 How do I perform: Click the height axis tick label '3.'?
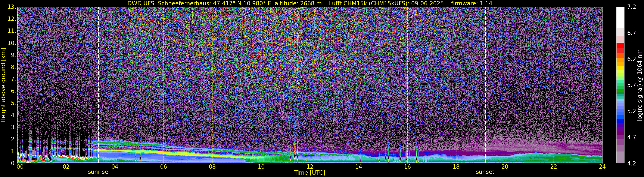point(13,127)
